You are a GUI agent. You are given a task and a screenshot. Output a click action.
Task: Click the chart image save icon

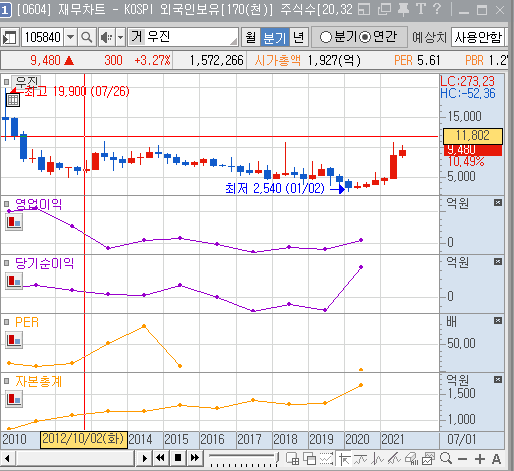[428, 459]
